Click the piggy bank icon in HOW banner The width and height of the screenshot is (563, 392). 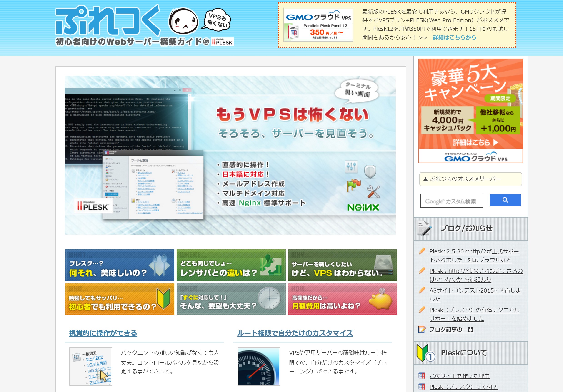pos(380,299)
